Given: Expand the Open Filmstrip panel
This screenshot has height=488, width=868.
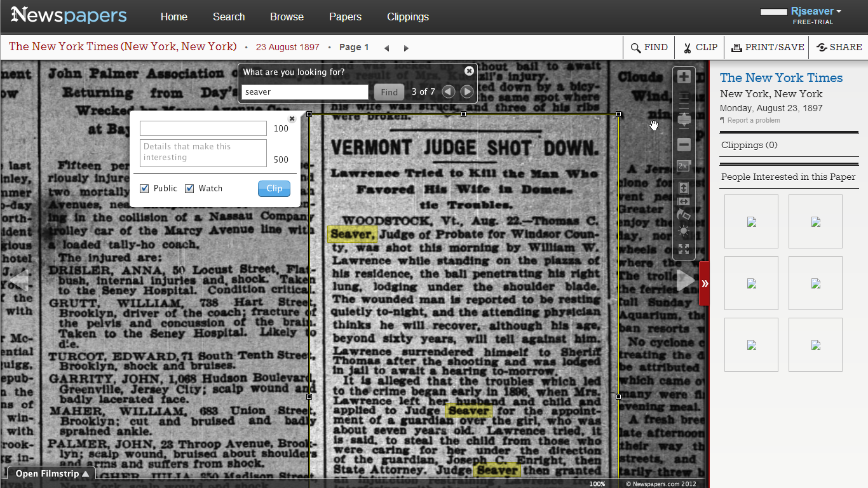Looking at the screenshot, I should pyautogui.click(x=51, y=473).
